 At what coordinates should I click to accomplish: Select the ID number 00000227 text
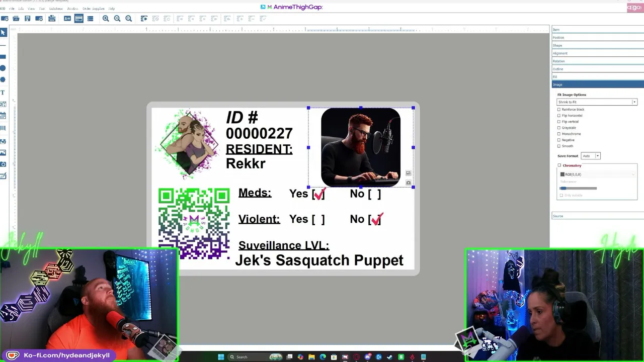pyautogui.click(x=259, y=133)
